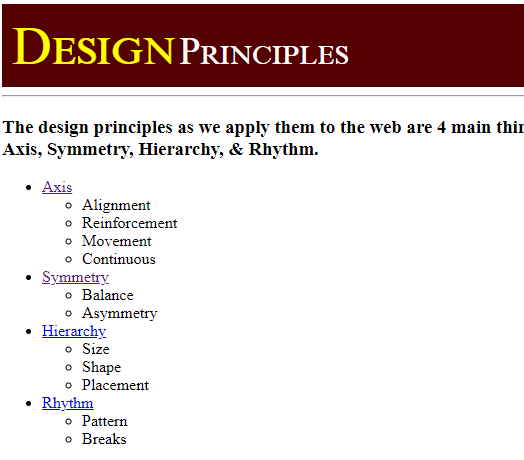Viewport: 524px width, 460px height.
Task: Click the white PRINCIPLES heading text
Action: [264, 51]
